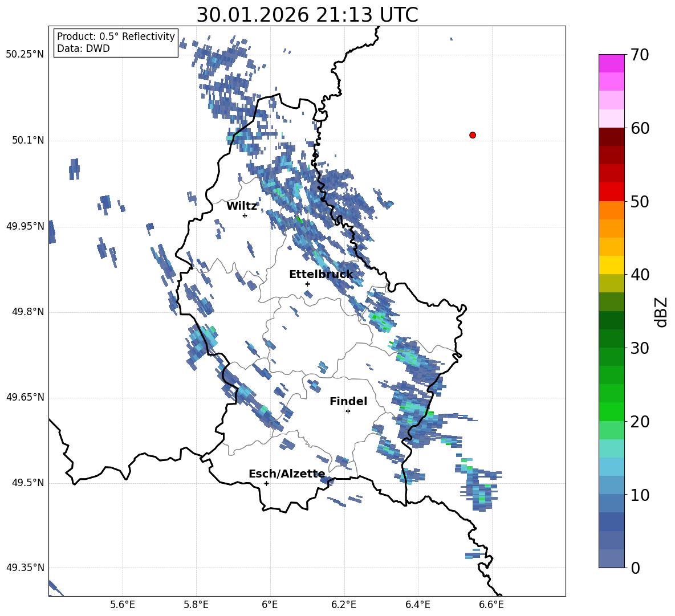The height and width of the screenshot is (616, 675).
Task: Click the 30 value on the colorbar
Action: [640, 348]
